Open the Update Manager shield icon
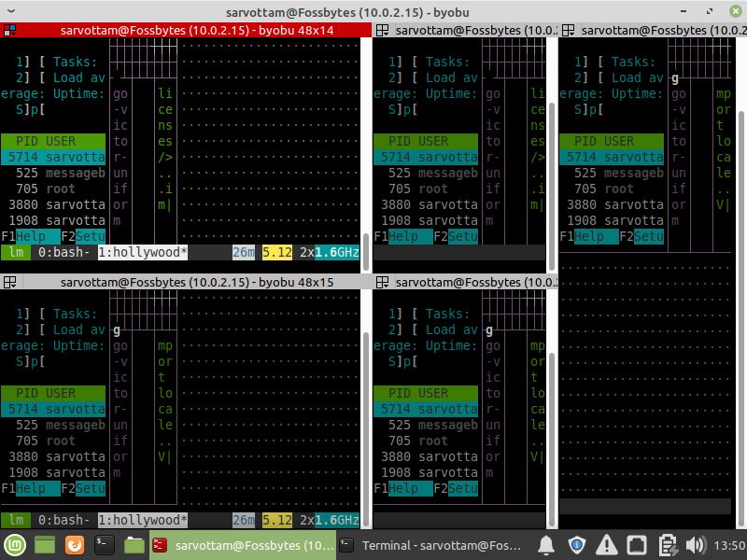Image resolution: width=747 pixels, height=560 pixels. pyautogui.click(x=576, y=545)
